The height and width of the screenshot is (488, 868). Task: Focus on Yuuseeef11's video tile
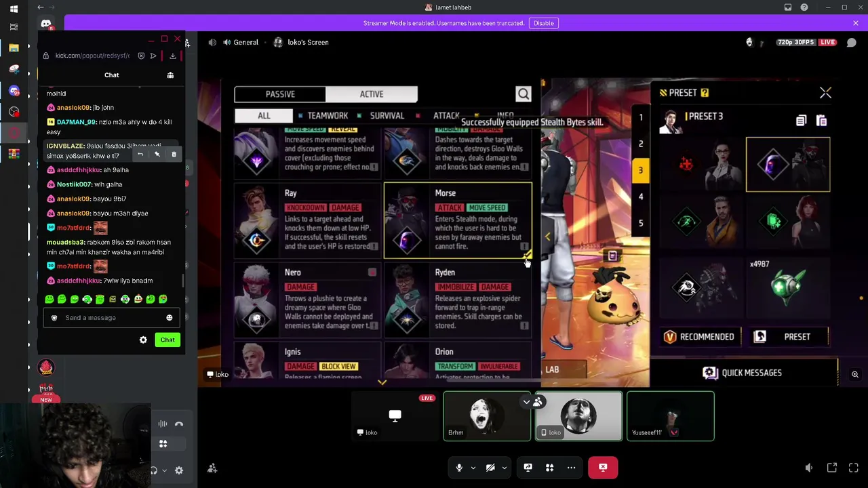[670, 416]
